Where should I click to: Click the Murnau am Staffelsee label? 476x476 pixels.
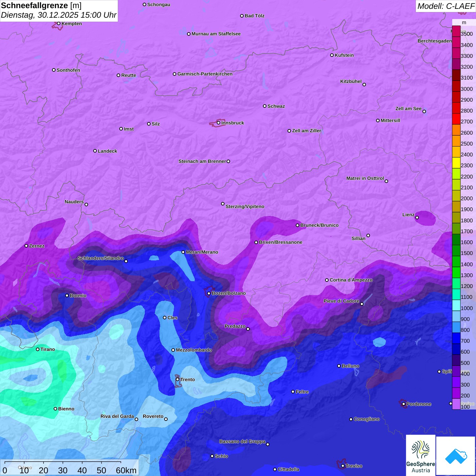tap(216, 34)
